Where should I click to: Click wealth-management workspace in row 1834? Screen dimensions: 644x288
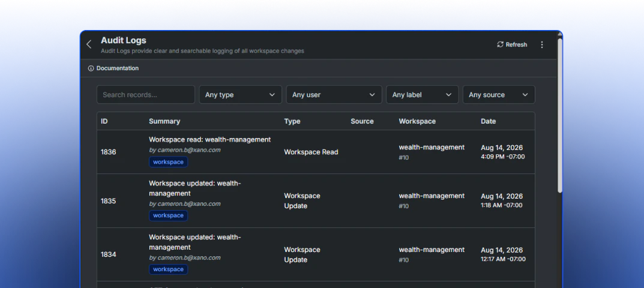pyautogui.click(x=432, y=250)
